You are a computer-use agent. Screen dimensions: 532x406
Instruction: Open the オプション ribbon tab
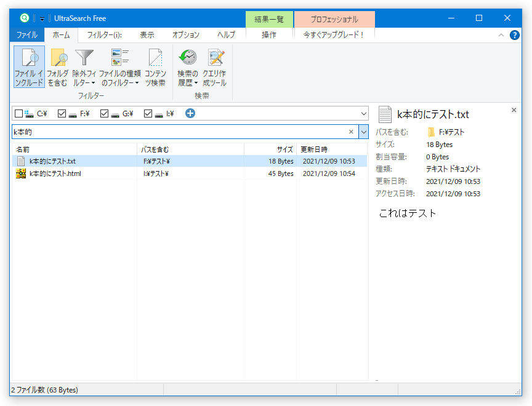[x=185, y=35]
